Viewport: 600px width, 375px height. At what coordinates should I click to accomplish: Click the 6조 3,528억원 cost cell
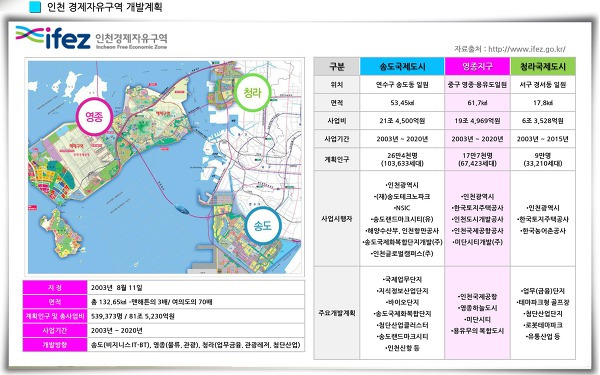(x=543, y=121)
